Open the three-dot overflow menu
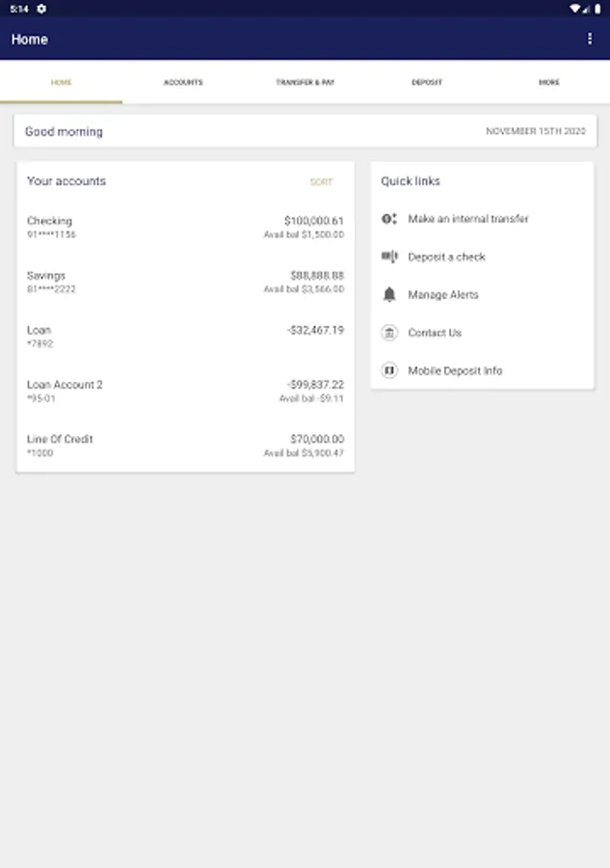Image resolution: width=610 pixels, height=868 pixels. pos(590,40)
